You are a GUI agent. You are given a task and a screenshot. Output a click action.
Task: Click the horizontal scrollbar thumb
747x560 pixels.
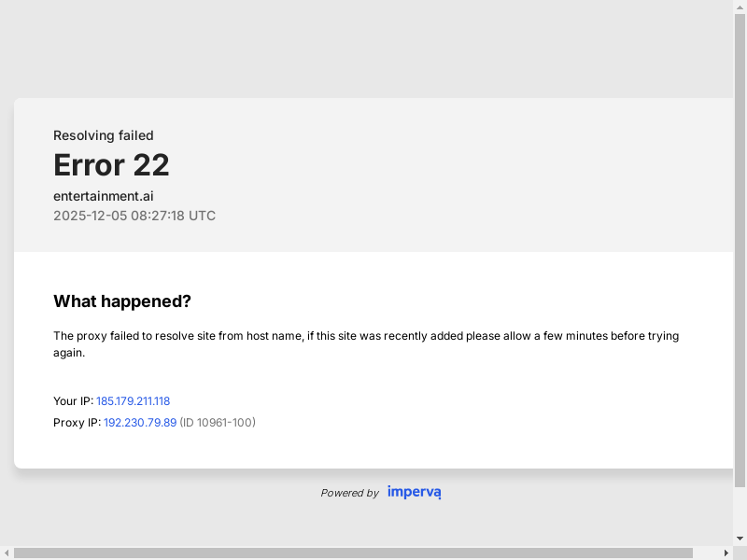point(353,553)
